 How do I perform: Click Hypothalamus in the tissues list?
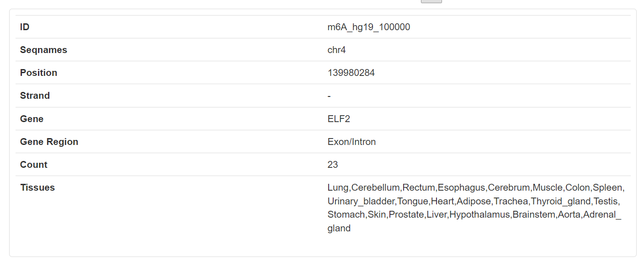[x=479, y=214]
